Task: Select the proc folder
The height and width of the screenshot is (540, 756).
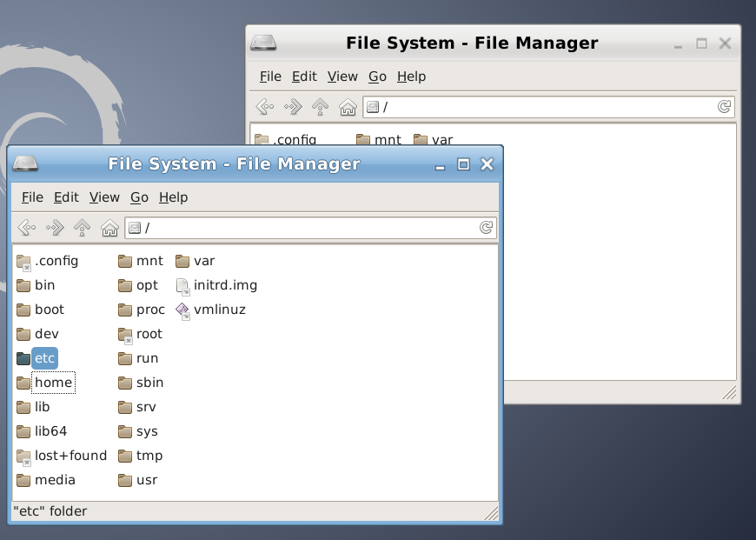Action: tap(142, 310)
